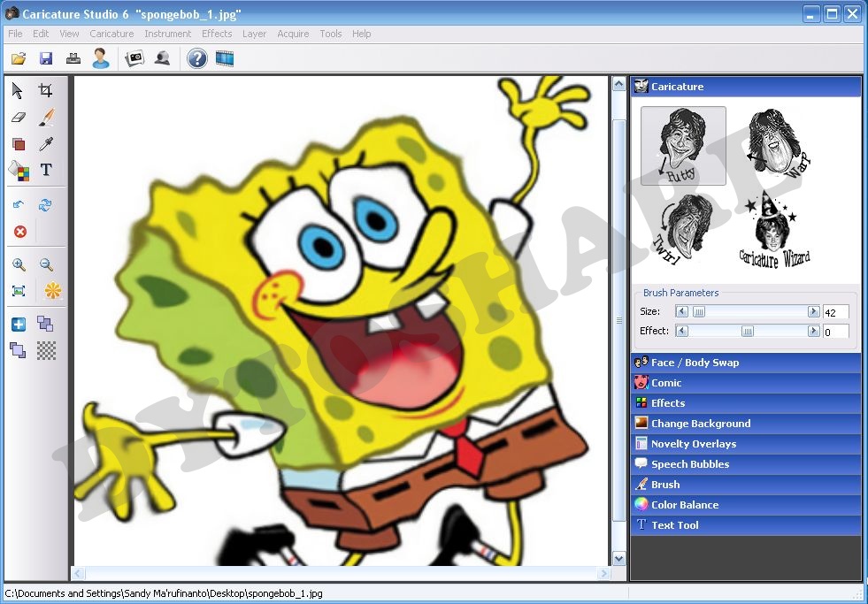Click the Zoom Out magnifier
Image resolution: width=868 pixels, height=604 pixels.
tap(47, 264)
